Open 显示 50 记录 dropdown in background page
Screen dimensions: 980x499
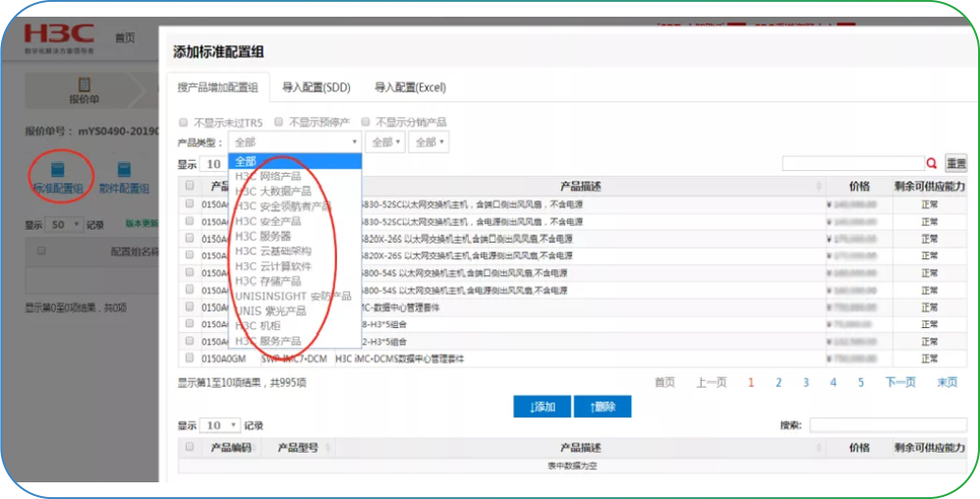(65, 224)
